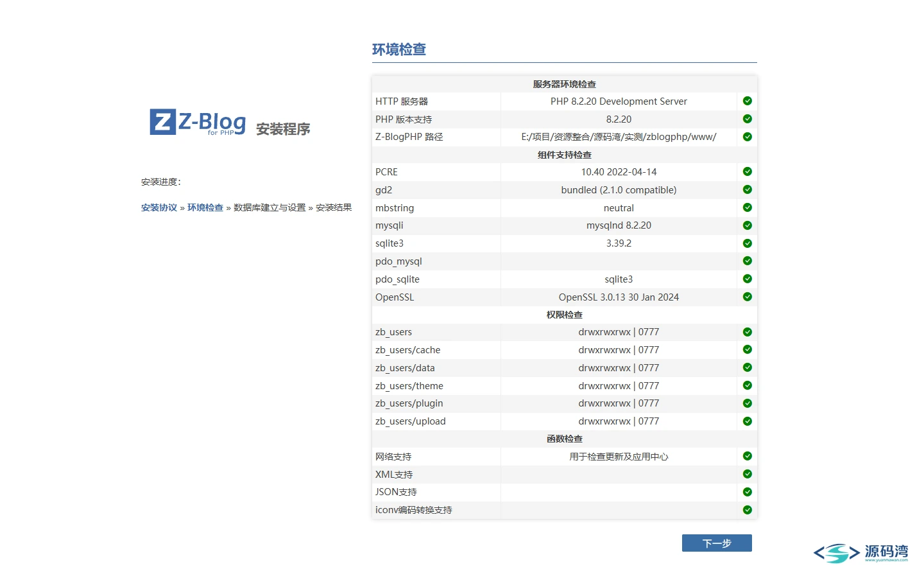The image size is (924, 578).
Task: Click green check icon for sqlite3 row
Action: [748, 243]
